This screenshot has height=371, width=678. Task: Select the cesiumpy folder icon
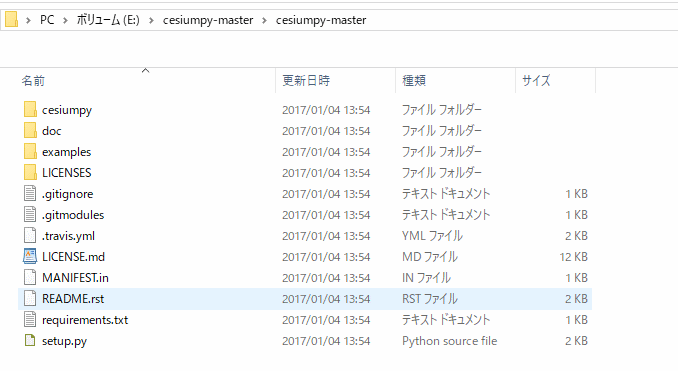coord(30,110)
